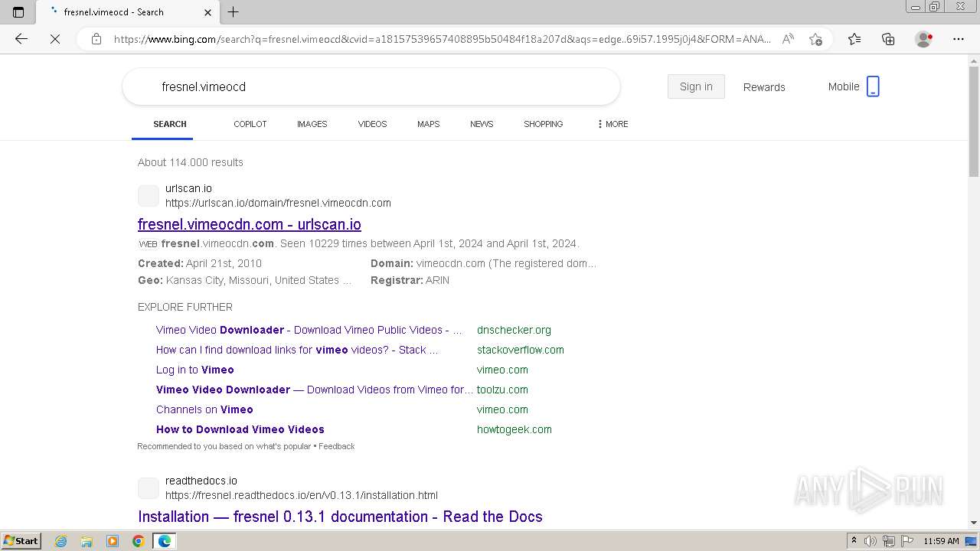Switch to the NEWS tab
This screenshot has height=551, width=980.
[482, 124]
